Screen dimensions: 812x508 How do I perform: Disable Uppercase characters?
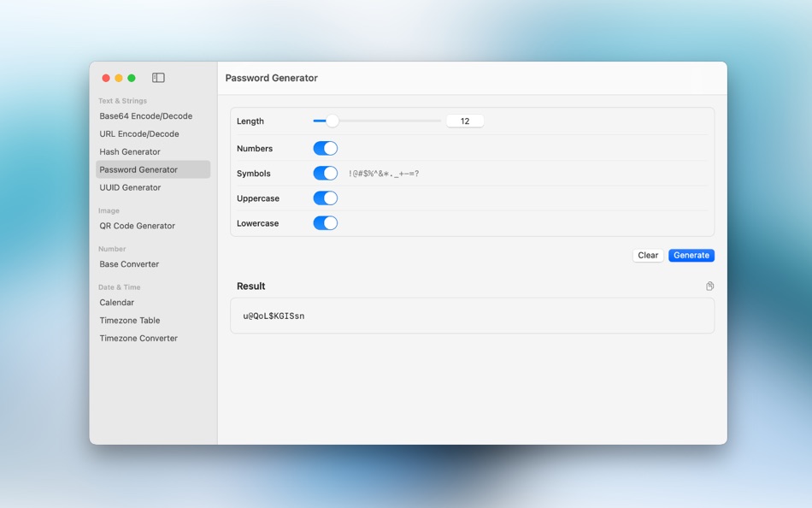pyautogui.click(x=325, y=198)
